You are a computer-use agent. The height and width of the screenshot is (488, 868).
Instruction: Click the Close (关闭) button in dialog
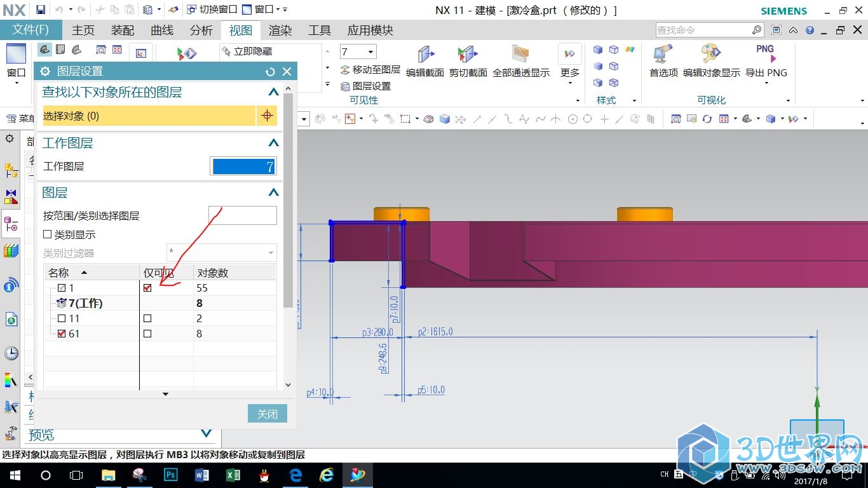(x=268, y=414)
